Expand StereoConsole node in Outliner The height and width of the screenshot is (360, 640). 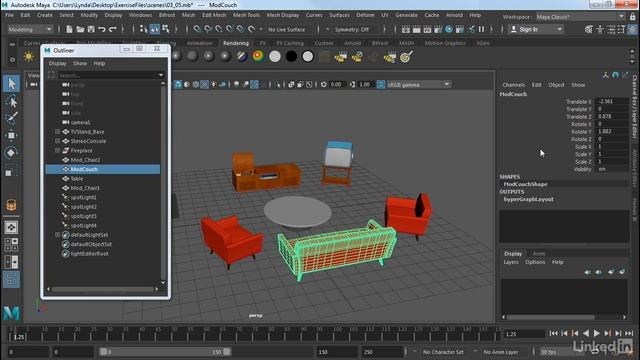(x=57, y=141)
